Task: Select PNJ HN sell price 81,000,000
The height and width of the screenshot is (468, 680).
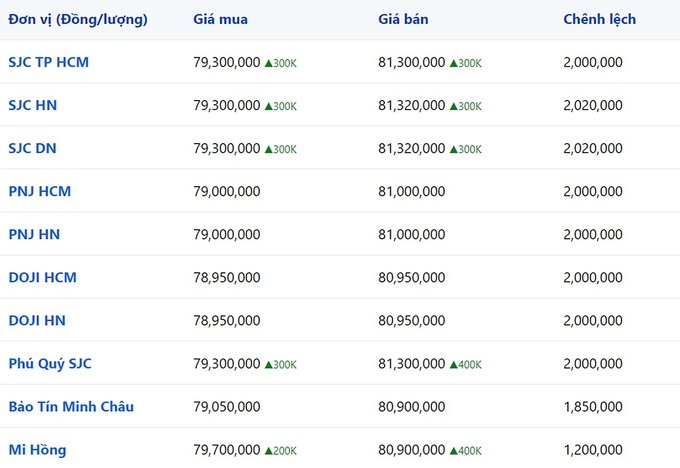Action: (x=412, y=234)
